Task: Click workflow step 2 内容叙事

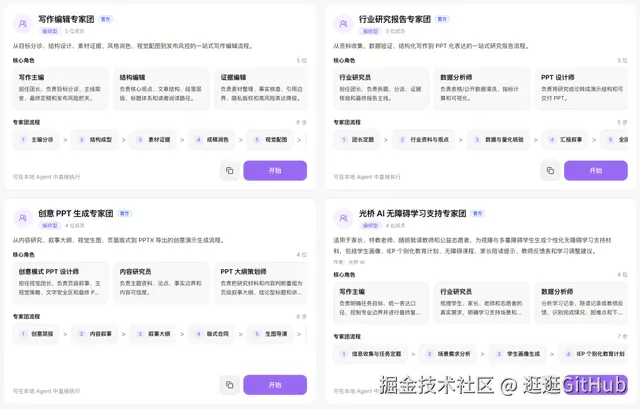Action: tap(95, 334)
